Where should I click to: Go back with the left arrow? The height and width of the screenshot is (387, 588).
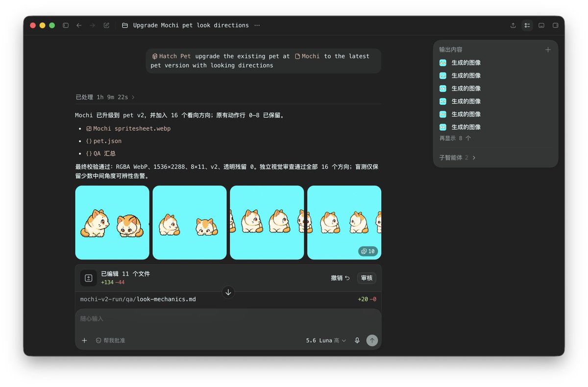click(x=79, y=25)
